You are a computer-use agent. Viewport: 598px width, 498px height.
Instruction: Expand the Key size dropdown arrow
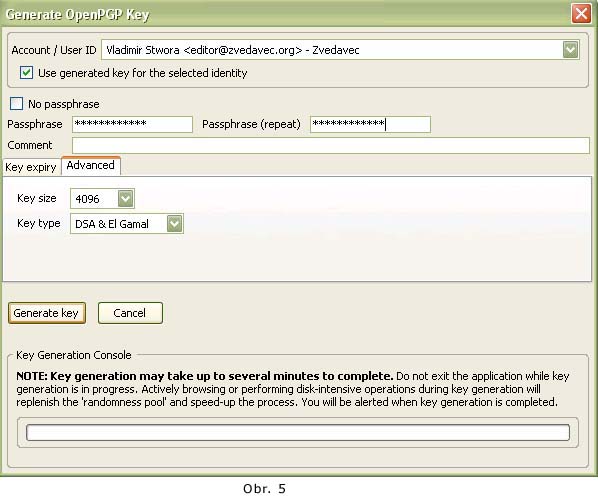(125, 198)
